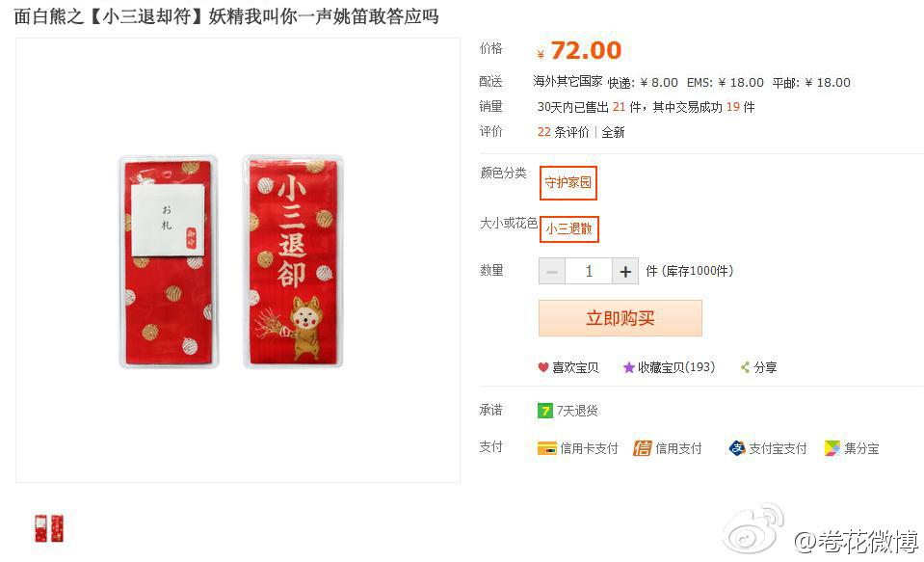The height and width of the screenshot is (562, 924).
Task: Click the 立即购买 buy now button
Action: click(620, 318)
